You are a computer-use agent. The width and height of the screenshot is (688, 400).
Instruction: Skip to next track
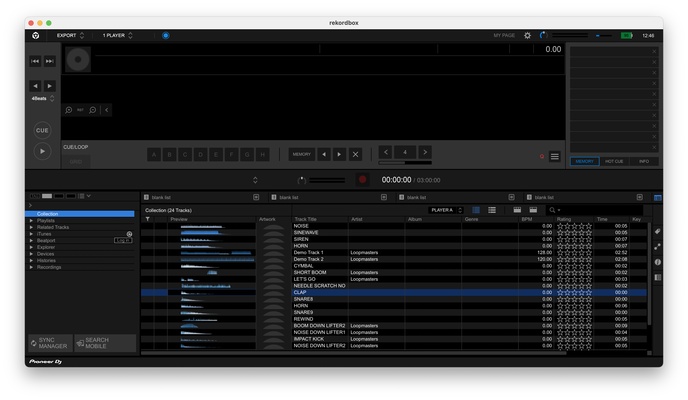(x=50, y=61)
